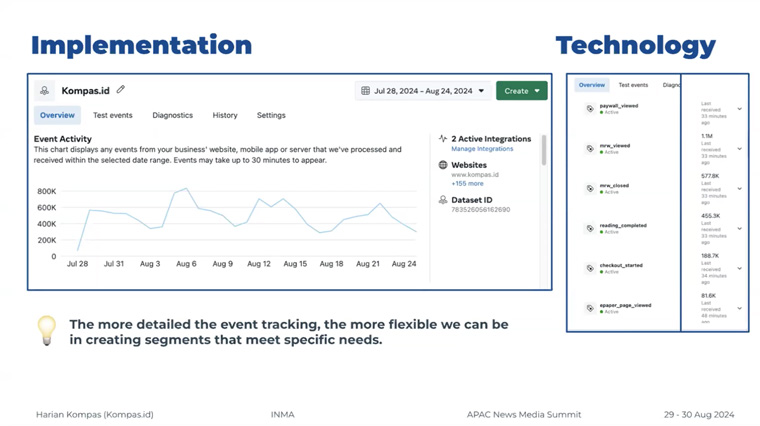
Task: Click the calendar icon in date range
Action: point(365,91)
